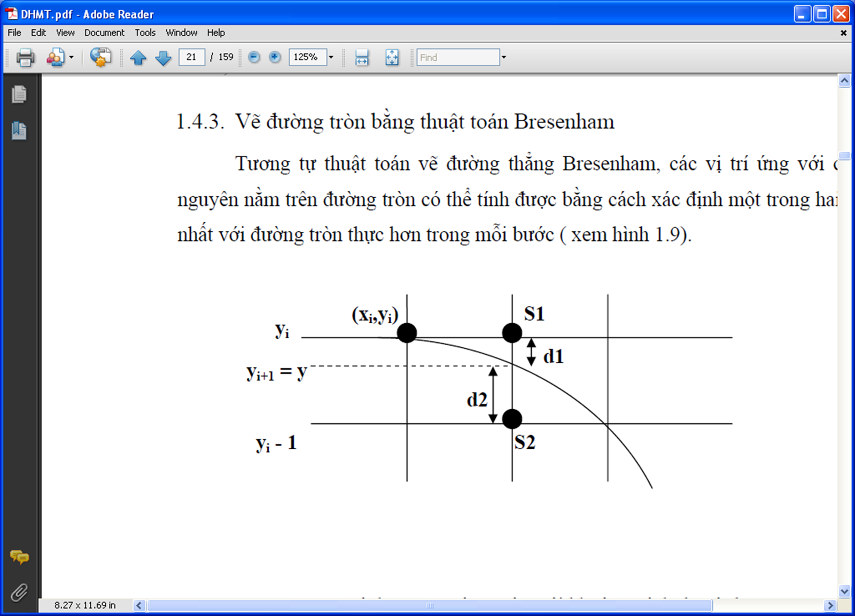Image resolution: width=855 pixels, height=616 pixels.
Task: Click inside the Find search box
Action: pos(458,57)
